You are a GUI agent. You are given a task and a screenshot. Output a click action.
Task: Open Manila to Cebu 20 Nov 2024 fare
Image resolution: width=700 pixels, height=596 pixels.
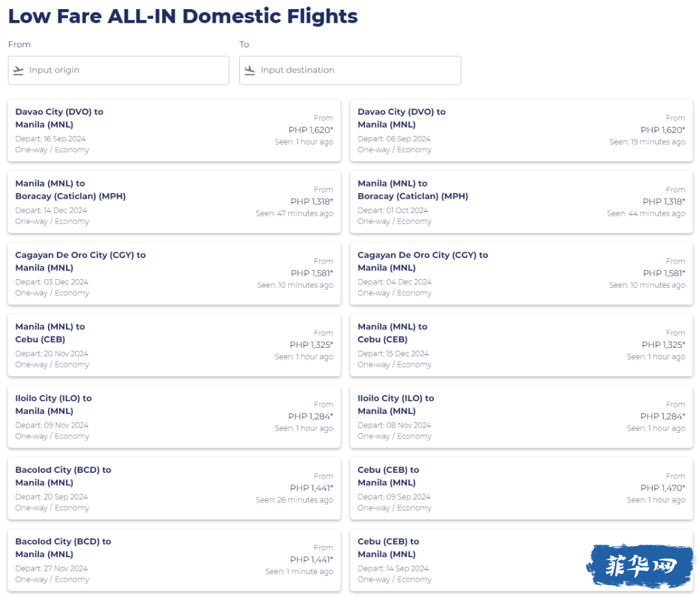click(174, 345)
